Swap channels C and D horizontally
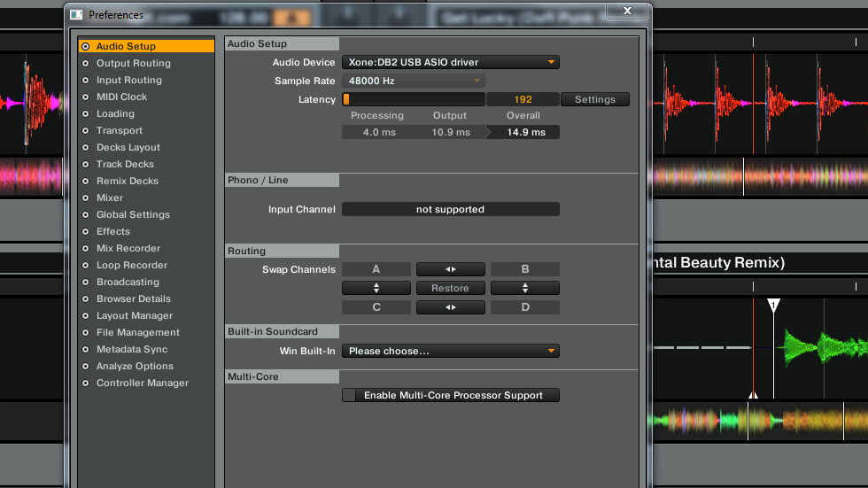The image size is (868, 488). tap(451, 307)
